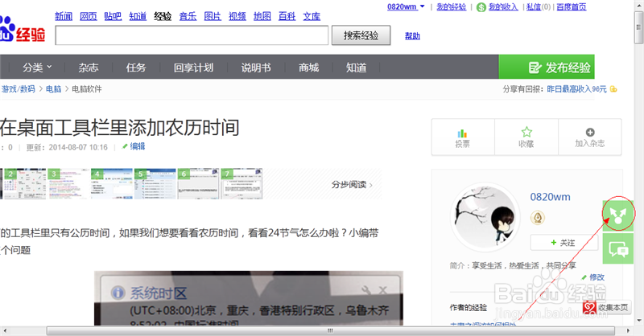Open the 网页 top link

tap(89, 16)
